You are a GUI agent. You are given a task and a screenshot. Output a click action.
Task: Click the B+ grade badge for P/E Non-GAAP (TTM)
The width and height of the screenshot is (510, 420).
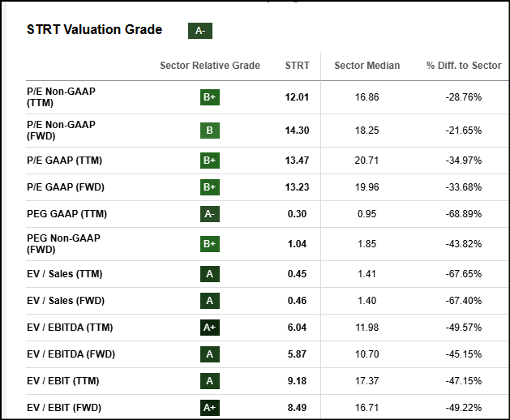click(x=209, y=97)
